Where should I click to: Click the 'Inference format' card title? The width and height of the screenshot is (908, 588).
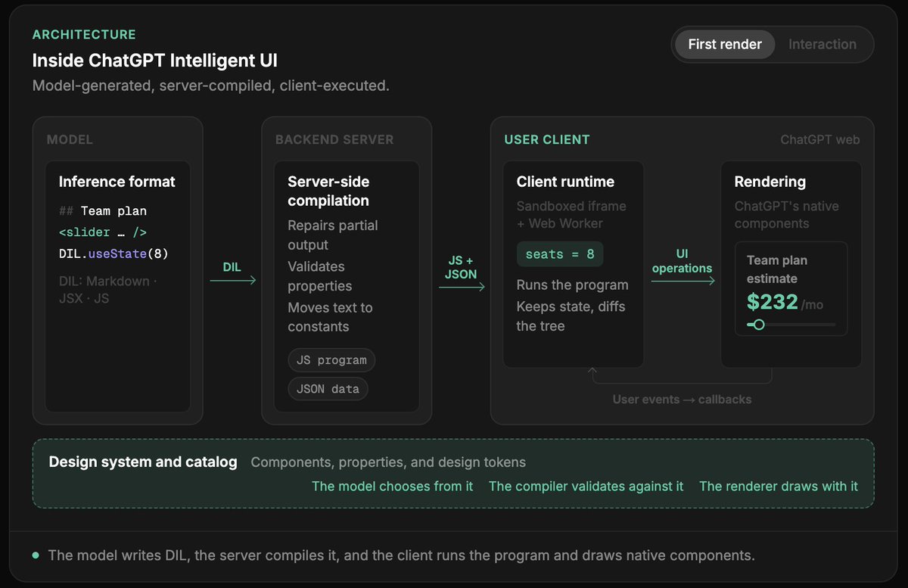117,182
